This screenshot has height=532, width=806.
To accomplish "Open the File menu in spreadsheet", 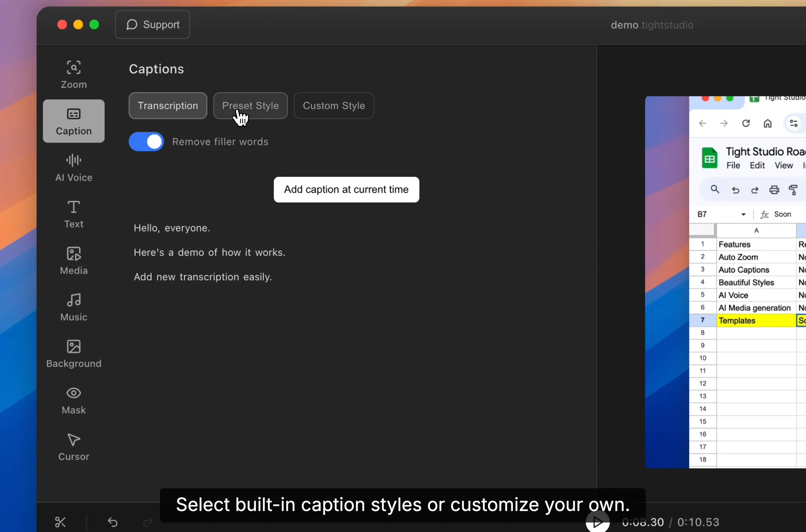I will coord(733,166).
